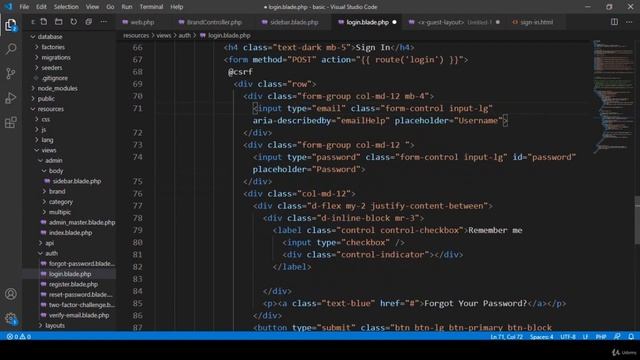Refresh the explorer file tree

pyautogui.click(x=73, y=22)
